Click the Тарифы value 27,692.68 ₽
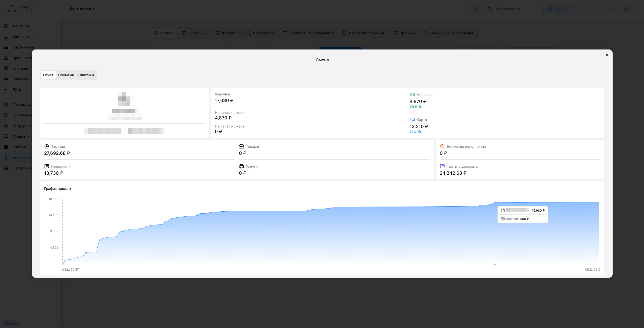The image size is (644, 328). point(57,153)
